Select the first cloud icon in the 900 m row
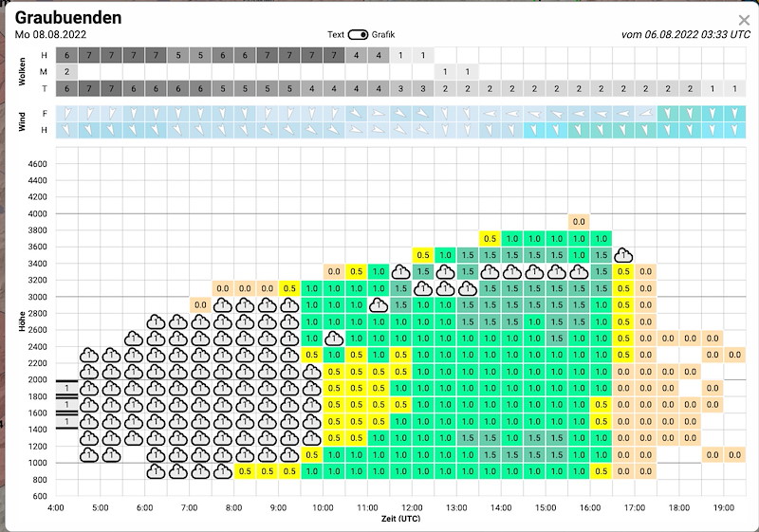 click(157, 471)
